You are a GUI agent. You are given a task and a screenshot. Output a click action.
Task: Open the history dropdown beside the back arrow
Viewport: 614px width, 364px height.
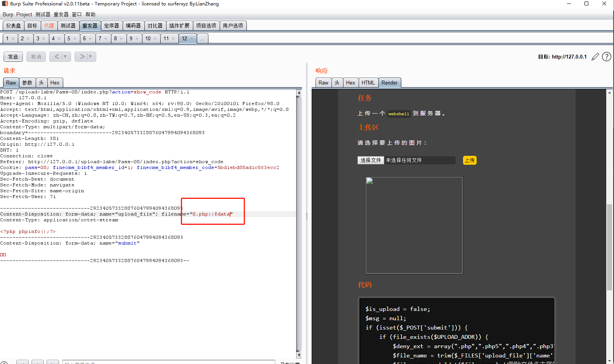[65, 57]
